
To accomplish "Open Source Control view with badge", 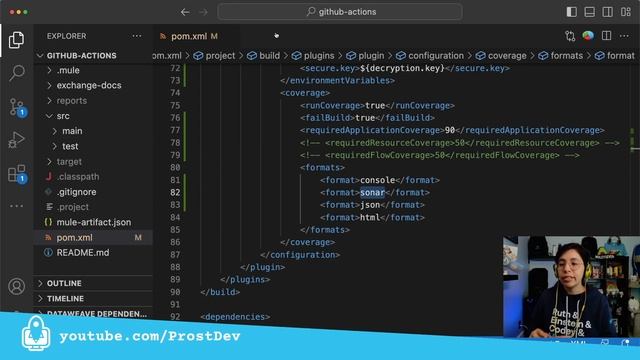I will (17, 107).
